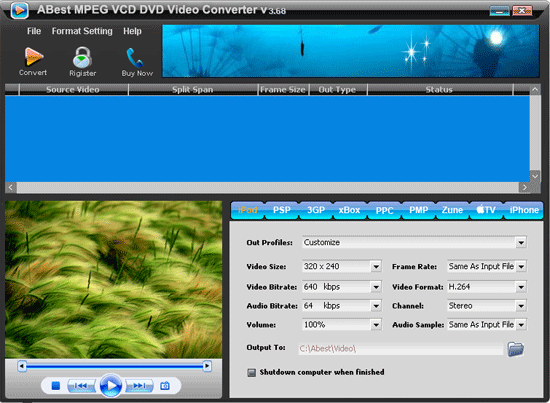The image size is (550, 403).
Task: Switch to the Zune tab
Action: coord(452,210)
